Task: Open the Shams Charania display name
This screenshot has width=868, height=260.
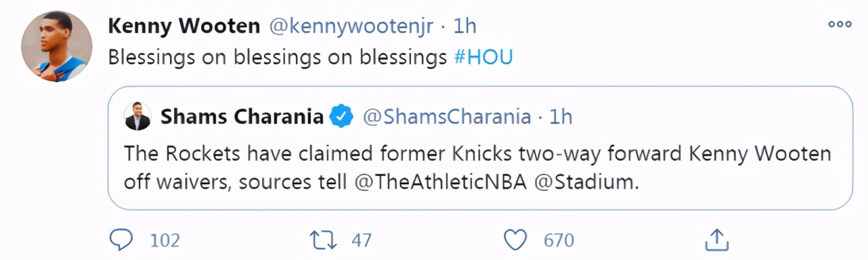Action: [x=242, y=116]
